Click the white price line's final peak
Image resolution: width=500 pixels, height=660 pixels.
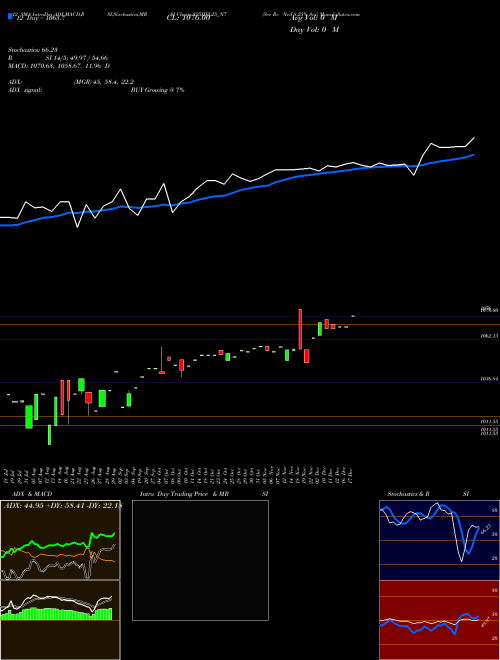[474, 138]
